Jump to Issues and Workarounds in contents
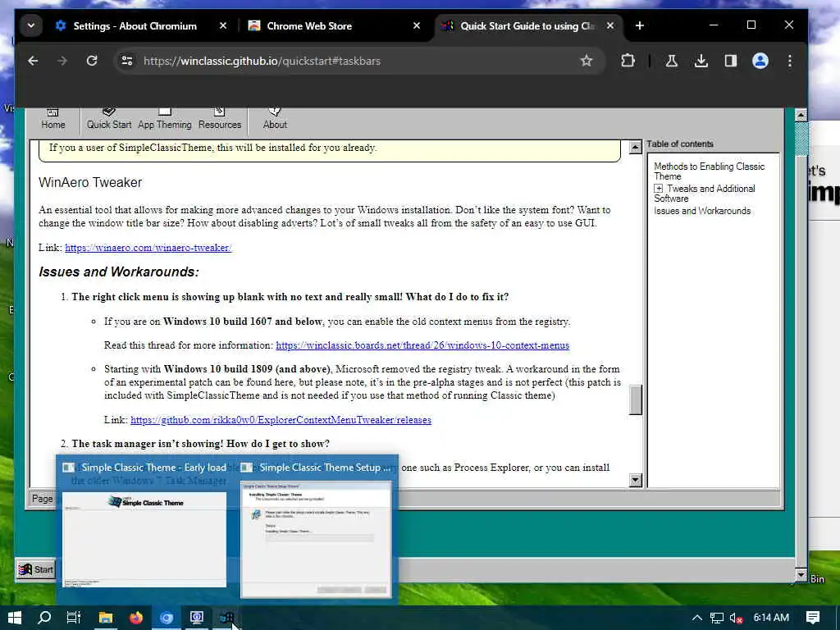This screenshot has height=630, width=840. (702, 211)
